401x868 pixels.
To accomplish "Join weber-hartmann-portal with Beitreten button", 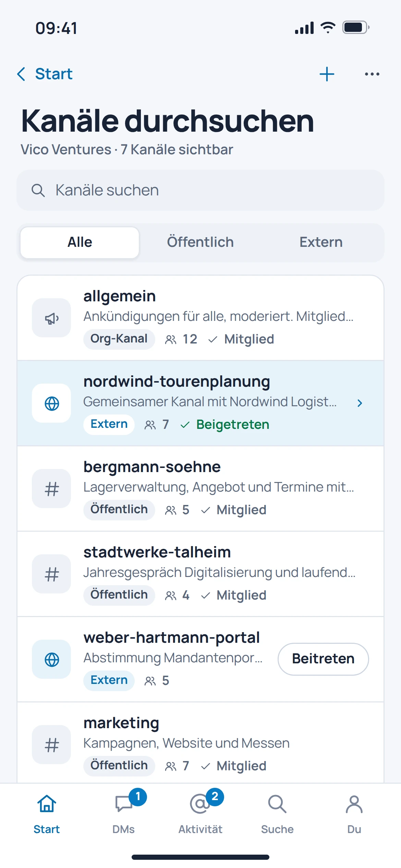I will tap(323, 659).
